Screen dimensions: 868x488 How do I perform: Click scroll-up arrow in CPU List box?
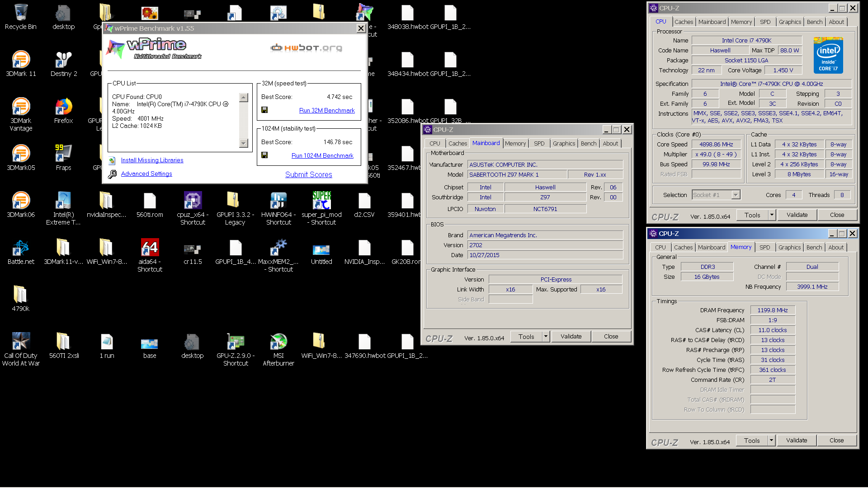pyautogui.click(x=243, y=98)
